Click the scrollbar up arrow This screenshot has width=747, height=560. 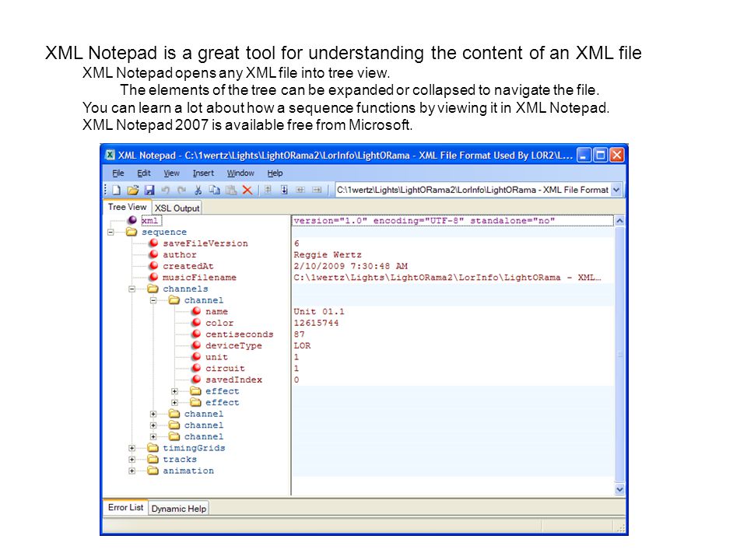[620, 221]
